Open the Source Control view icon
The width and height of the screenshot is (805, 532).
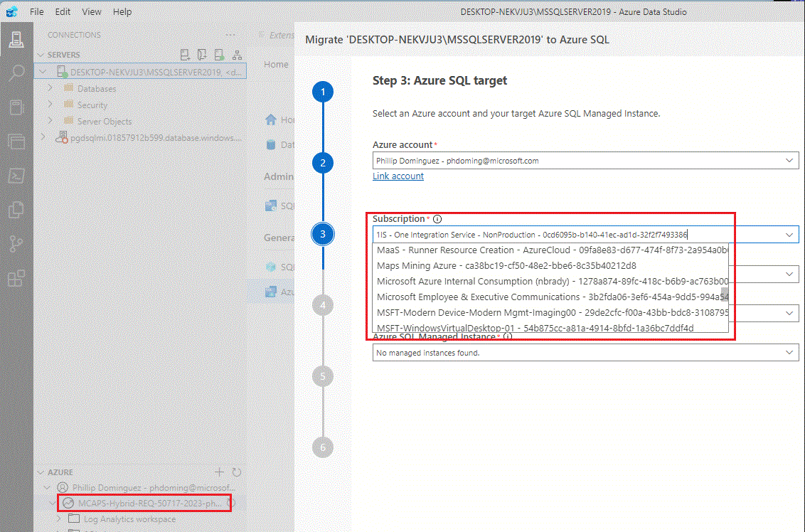pyautogui.click(x=16, y=243)
